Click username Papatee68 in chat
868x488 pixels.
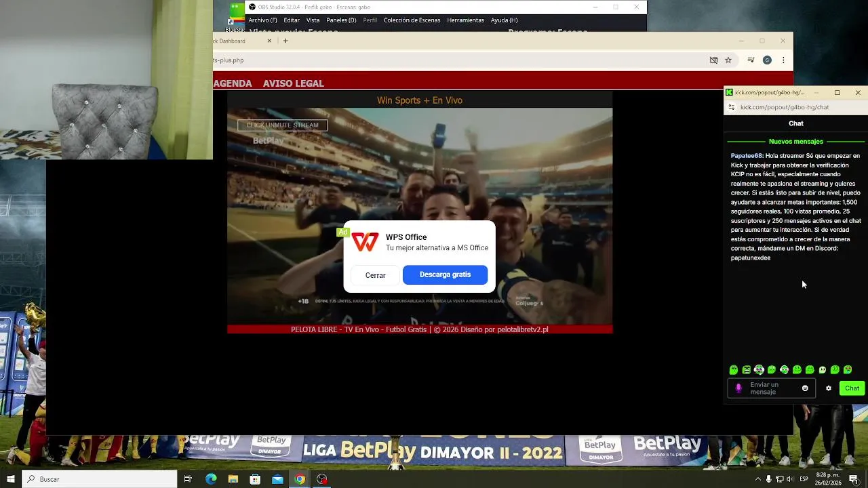747,156
